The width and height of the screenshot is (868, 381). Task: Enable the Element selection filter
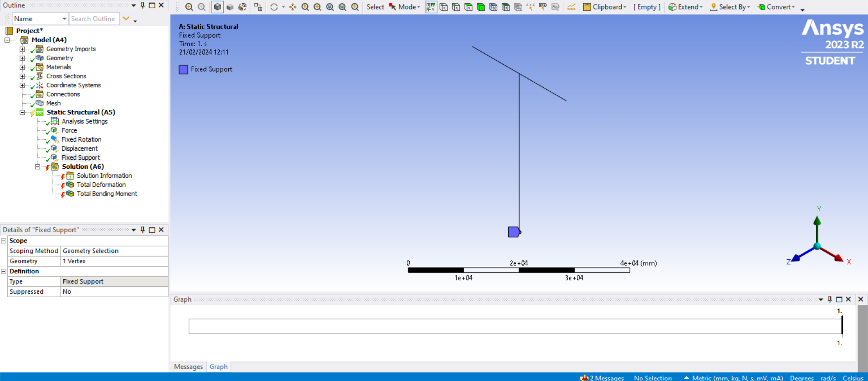(518, 7)
